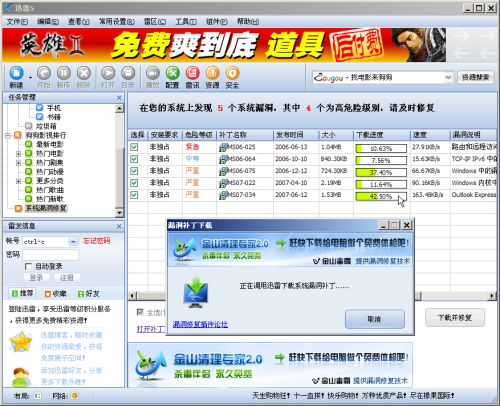Screen dimensions: 500x406
Task: Enable the 自动登录 checkbox
Action: pos(29,266)
